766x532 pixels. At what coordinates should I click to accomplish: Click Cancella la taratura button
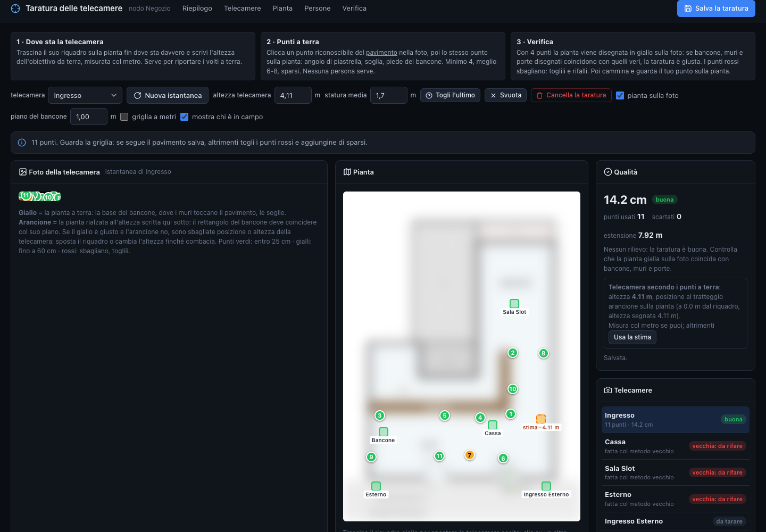571,95
